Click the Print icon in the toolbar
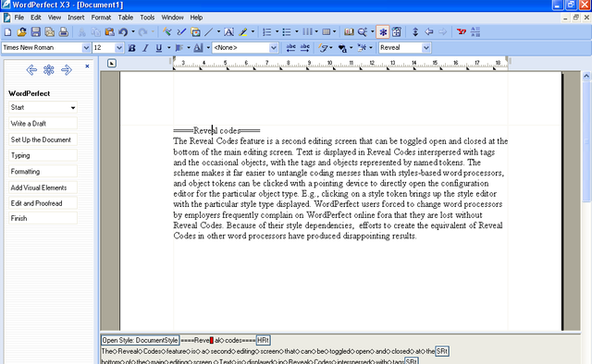592x364 pixels. click(x=64, y=32)
